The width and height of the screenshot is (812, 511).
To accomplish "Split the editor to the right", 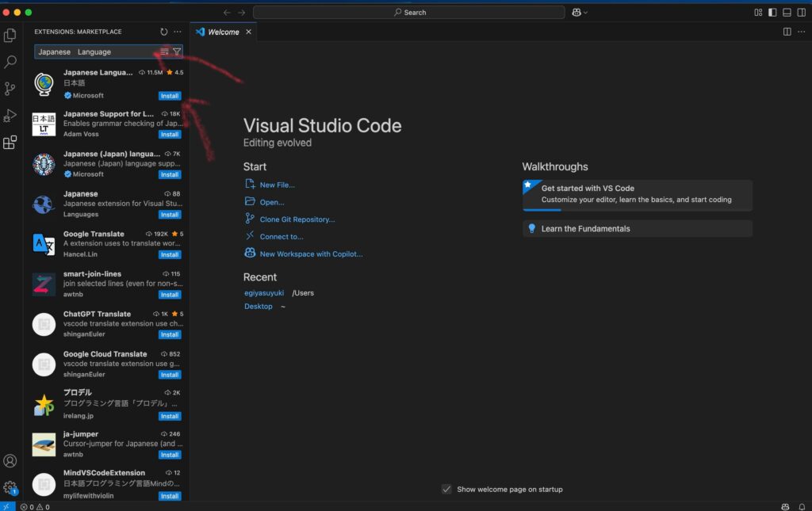I will coord(787,32).
